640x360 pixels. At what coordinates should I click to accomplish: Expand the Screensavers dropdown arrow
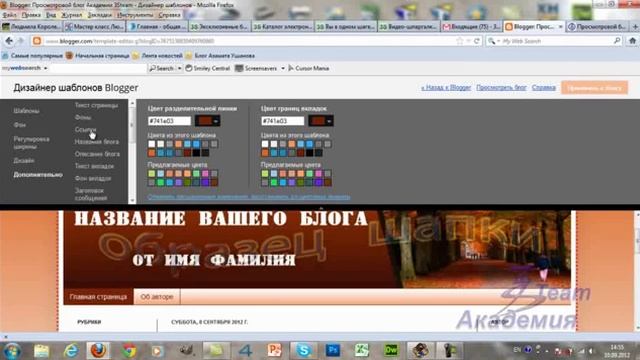[282, 68]
